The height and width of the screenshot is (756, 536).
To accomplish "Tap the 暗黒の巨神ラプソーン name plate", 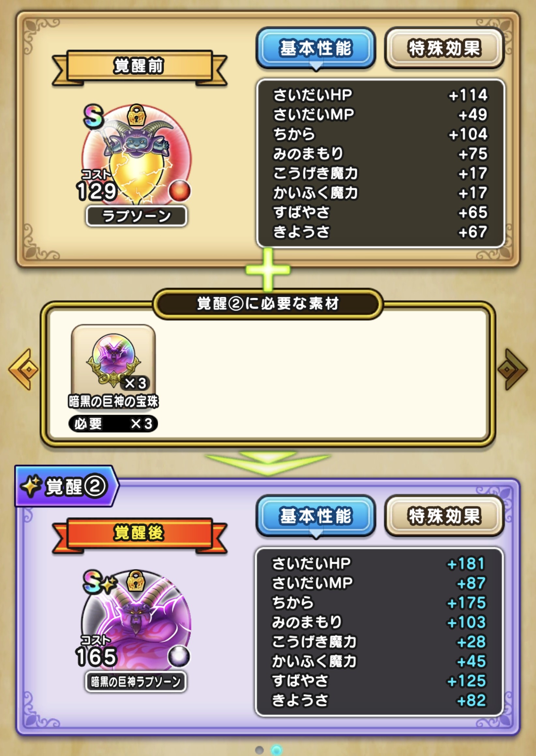I will (x=136, y=681).
